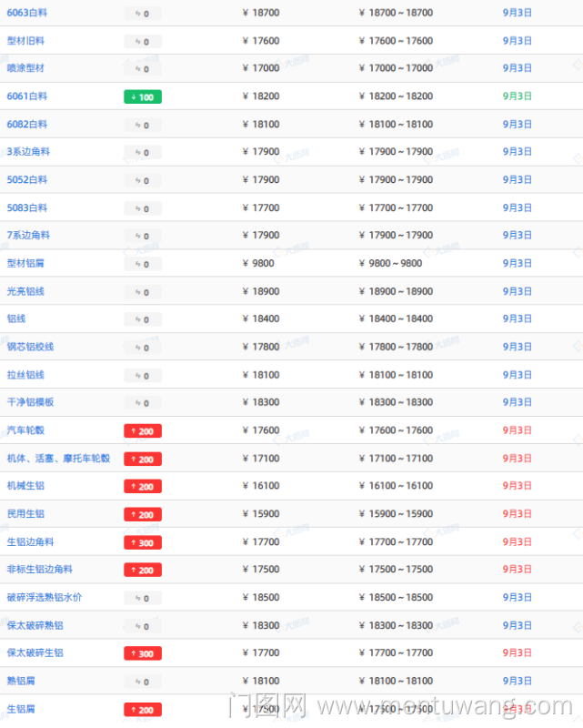Select the 破碎浮选熟铝水价 link

tap(45, 598)
